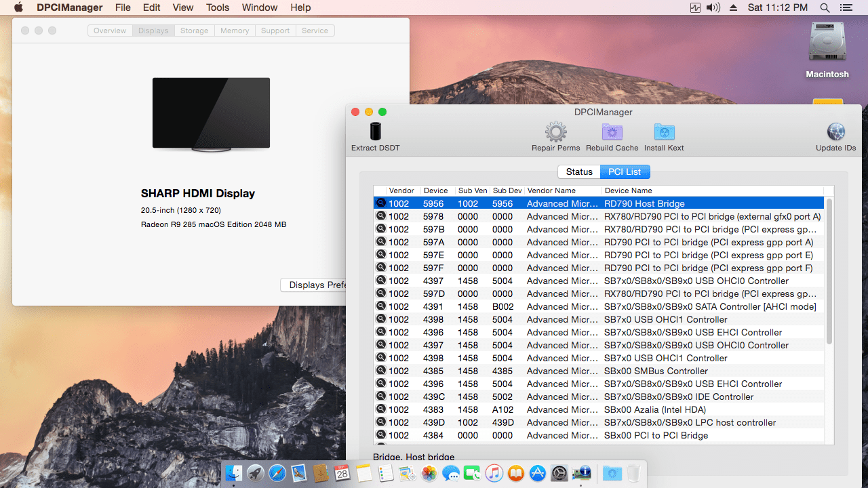Click lookup icon beside SATA Controller 4391
868x488 pixels.
coord(381,306)
